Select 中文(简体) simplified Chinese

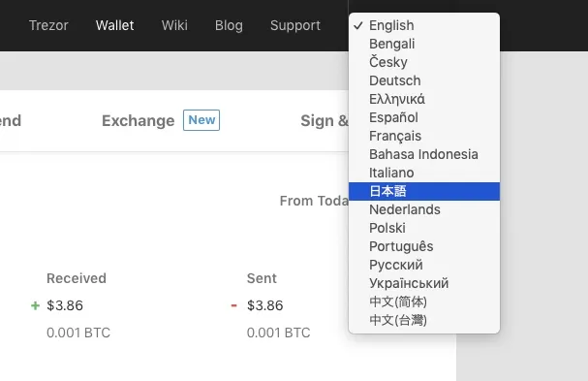pos(424,302)
